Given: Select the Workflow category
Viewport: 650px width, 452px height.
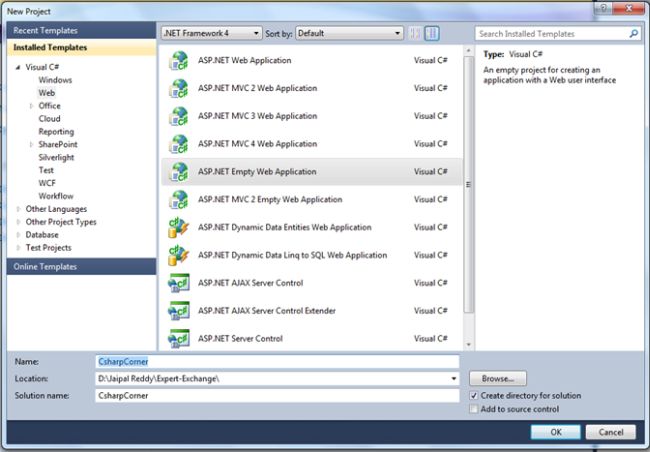Looking at the screenshot, I should pyautogui.click(x=56, y=196).
